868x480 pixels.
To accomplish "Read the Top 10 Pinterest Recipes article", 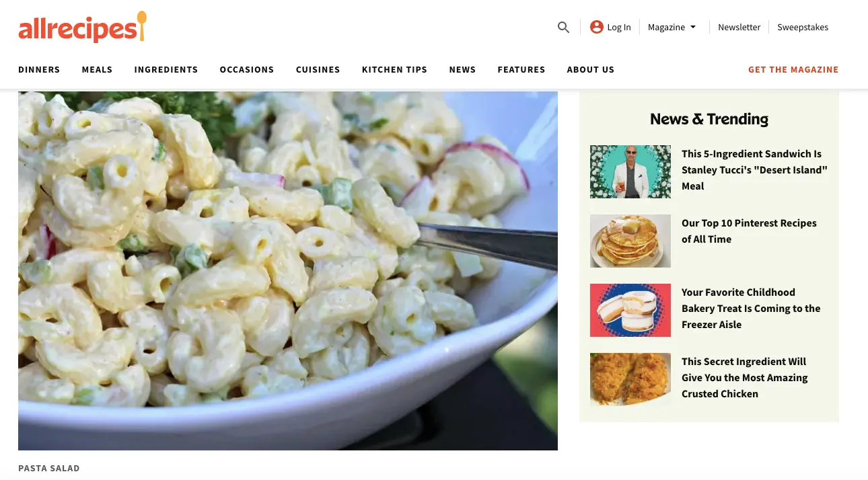I will click(x=749, y=231).
